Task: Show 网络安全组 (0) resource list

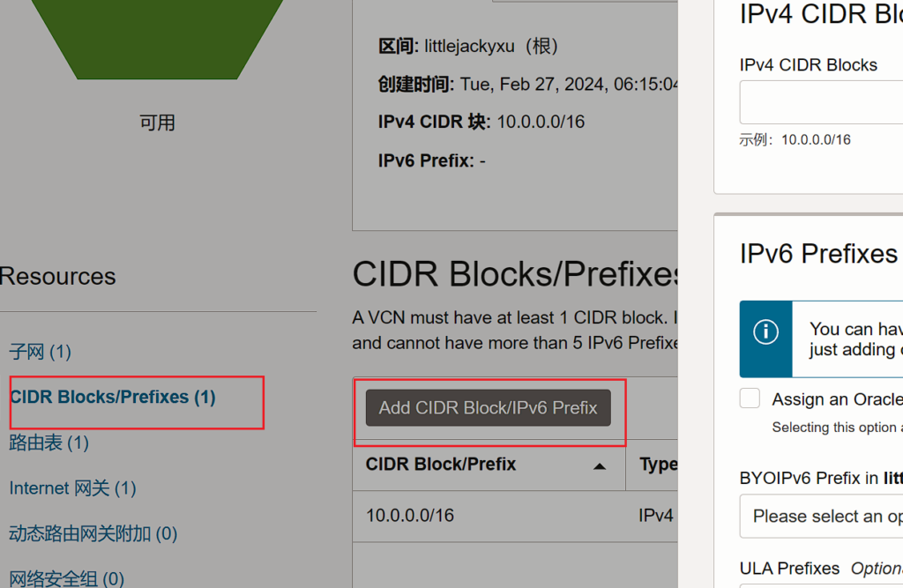Action: (66, 578)
